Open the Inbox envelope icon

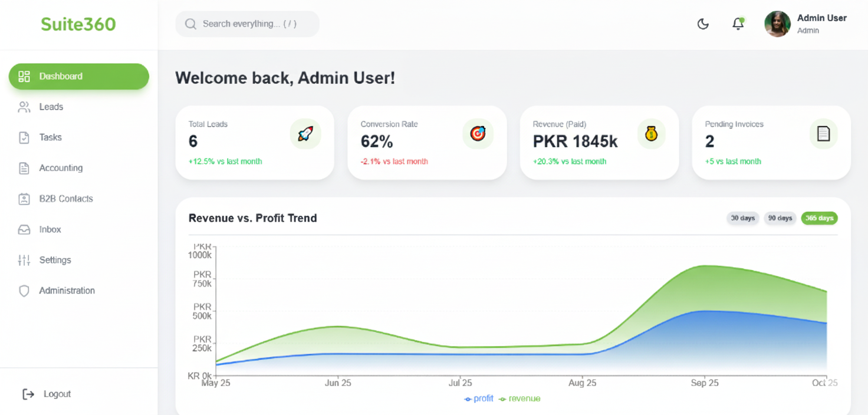[x=24, y=229]
